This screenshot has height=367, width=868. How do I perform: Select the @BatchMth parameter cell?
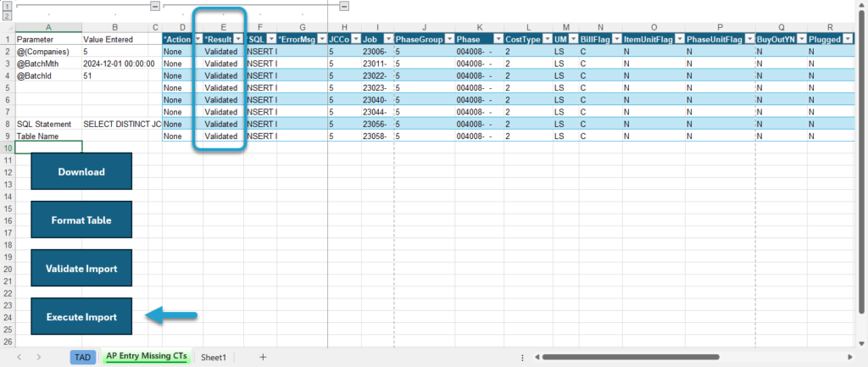[x=48, y=64]
